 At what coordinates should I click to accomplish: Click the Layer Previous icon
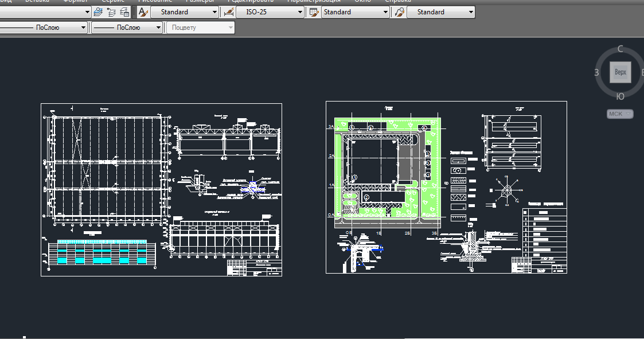(111, 12)
